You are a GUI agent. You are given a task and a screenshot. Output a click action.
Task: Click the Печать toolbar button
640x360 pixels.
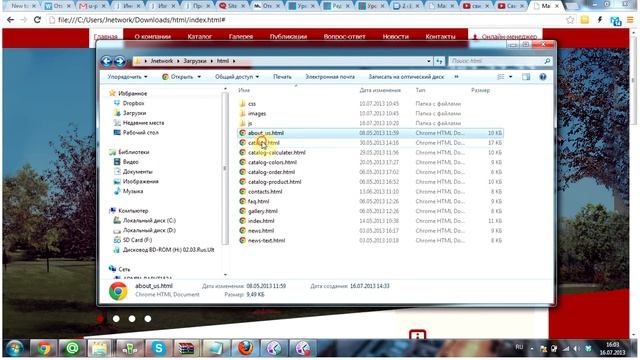pos(282,77)
